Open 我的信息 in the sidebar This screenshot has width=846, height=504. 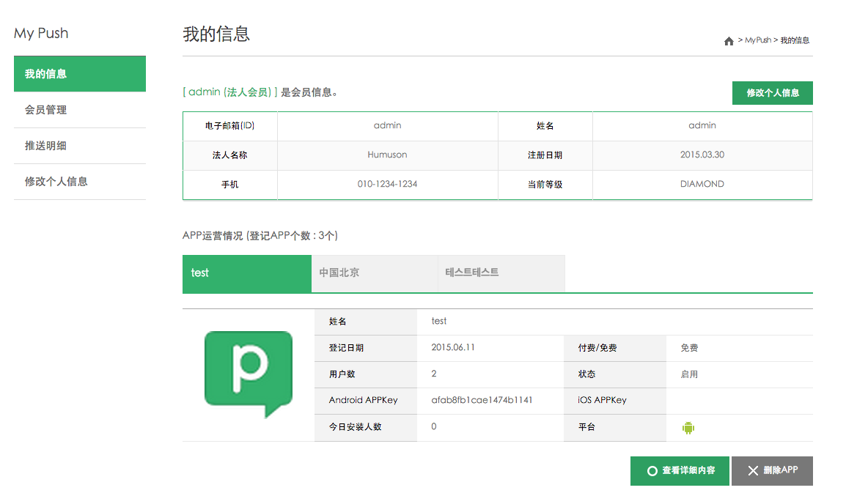[80, 74]
